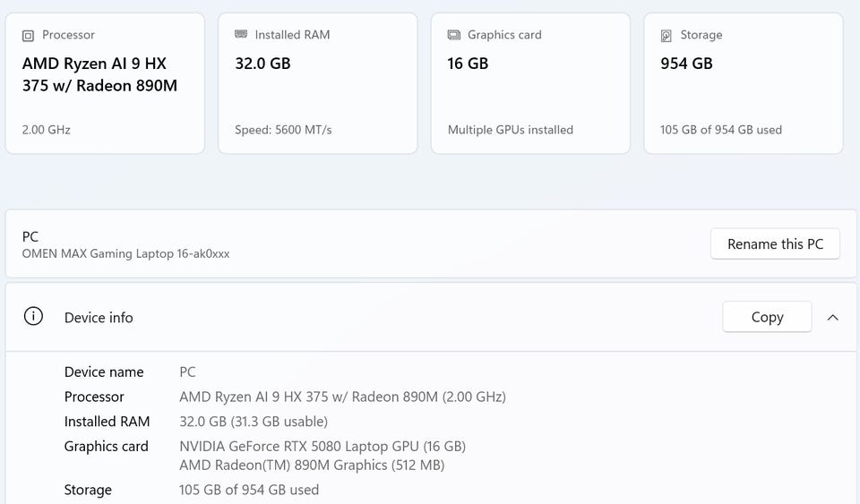This screenshot has height=504, width=860.
Task: Click the 105 GB of 954 GB used value in Device info
Action: point(249,490)
